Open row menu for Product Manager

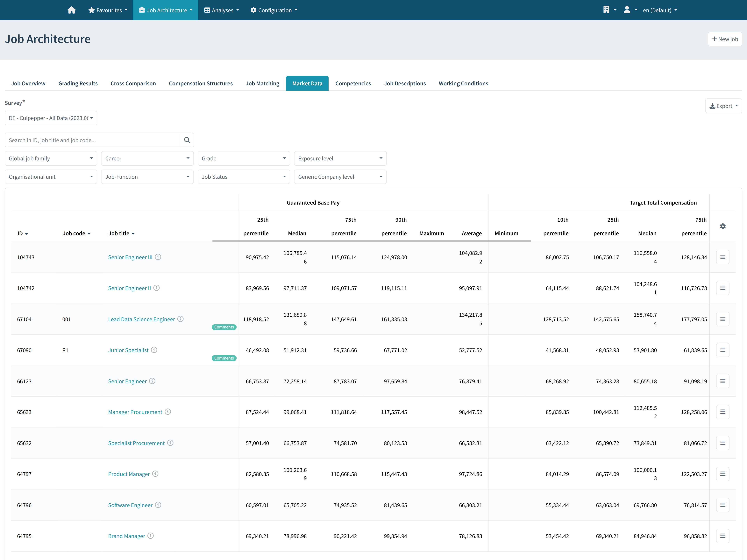(x=722, y=474)
